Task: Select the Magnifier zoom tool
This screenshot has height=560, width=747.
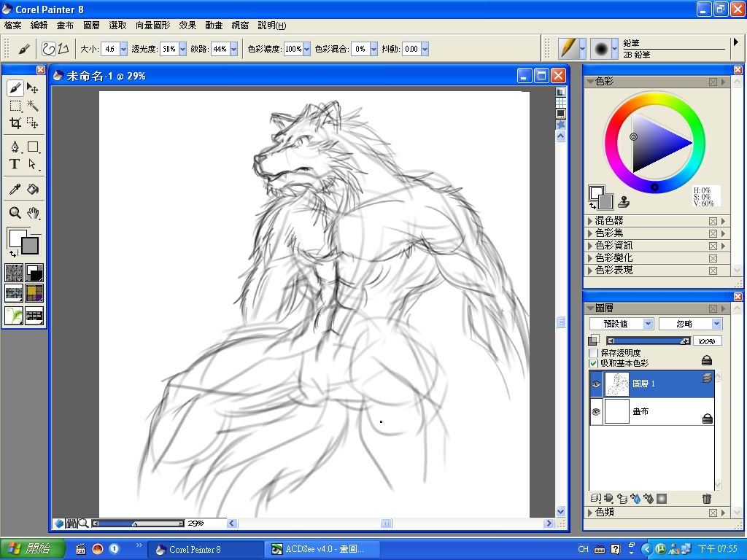Action: coord(15,213)
